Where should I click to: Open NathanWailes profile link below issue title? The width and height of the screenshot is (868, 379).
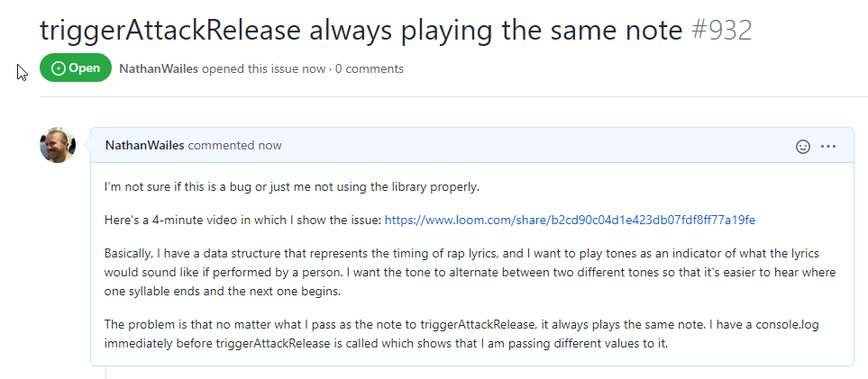click(x=160, y=68)
